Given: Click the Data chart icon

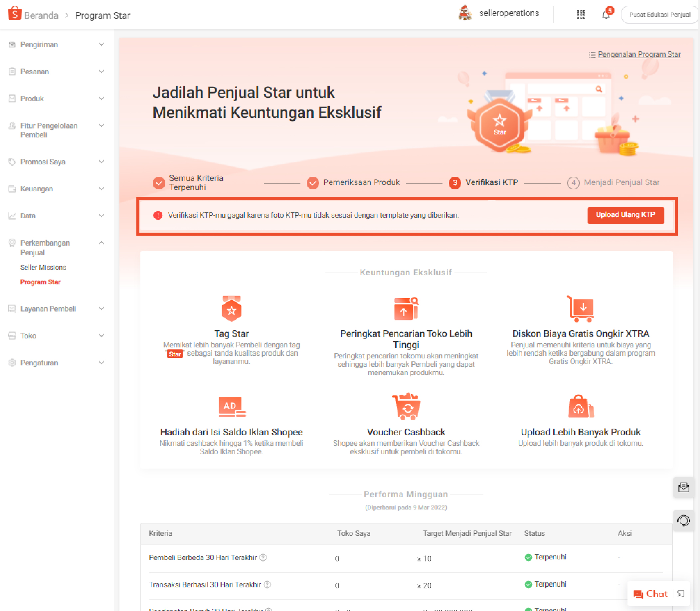Looking at the screenshot, I should click(12, 216).
